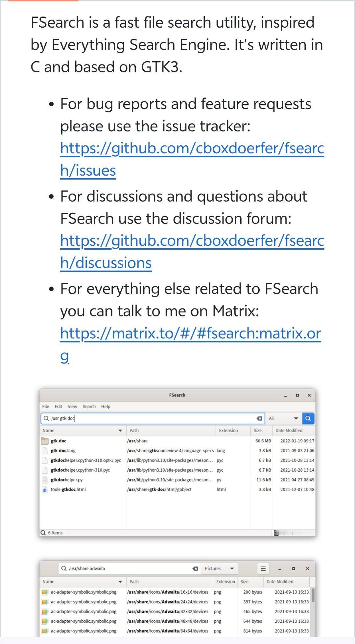The image size is (355, 644).
Task: Select 'gtkdochelper.py' file name
Action: coord(67,480)
